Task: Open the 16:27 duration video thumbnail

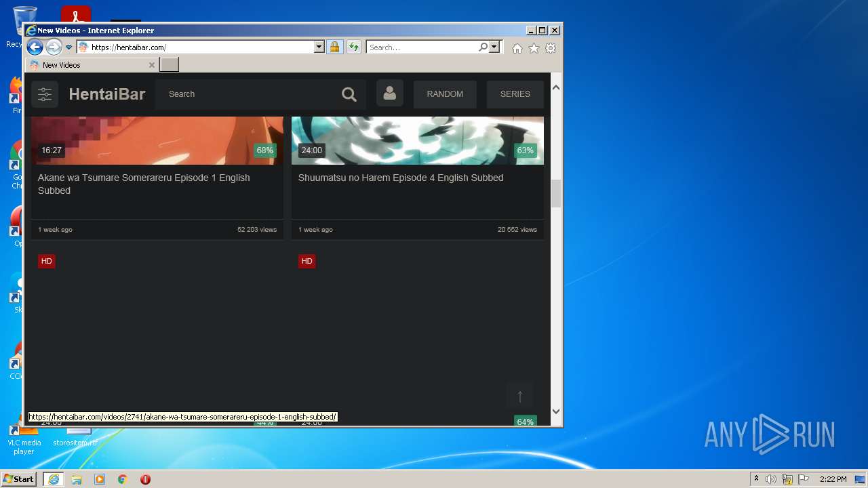Action: [157, 140]
